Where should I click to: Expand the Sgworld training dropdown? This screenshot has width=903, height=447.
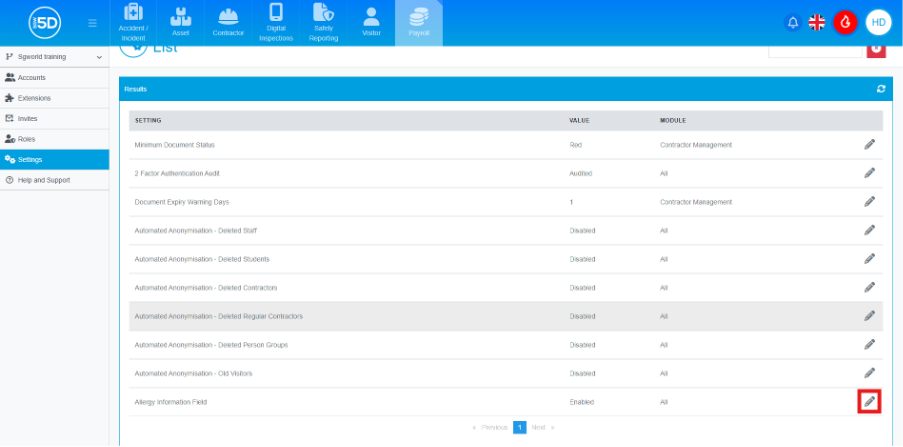(x=54, y=57)
